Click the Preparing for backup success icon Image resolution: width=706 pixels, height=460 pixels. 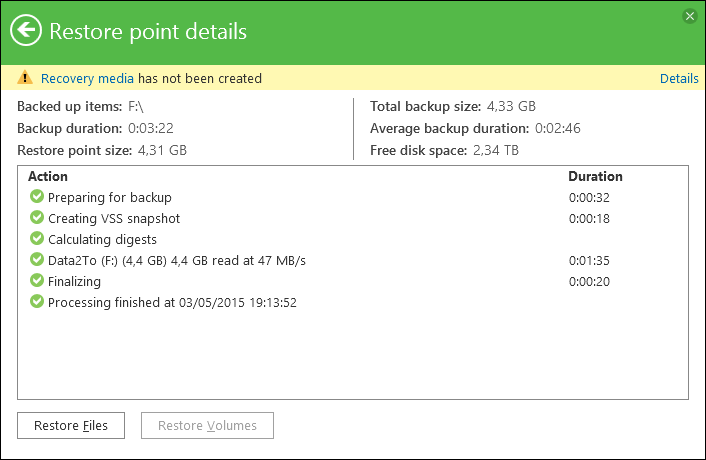pos(38,197)
